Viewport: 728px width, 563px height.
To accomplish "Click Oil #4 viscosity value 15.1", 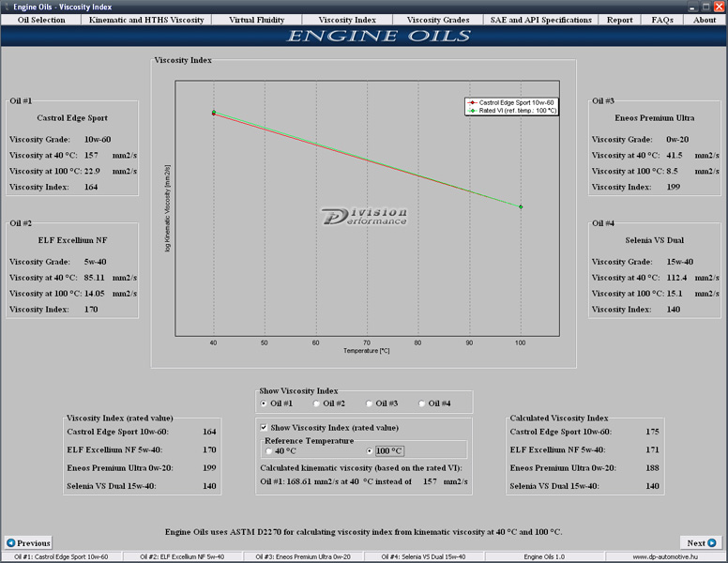I will [x=675, y=293].
